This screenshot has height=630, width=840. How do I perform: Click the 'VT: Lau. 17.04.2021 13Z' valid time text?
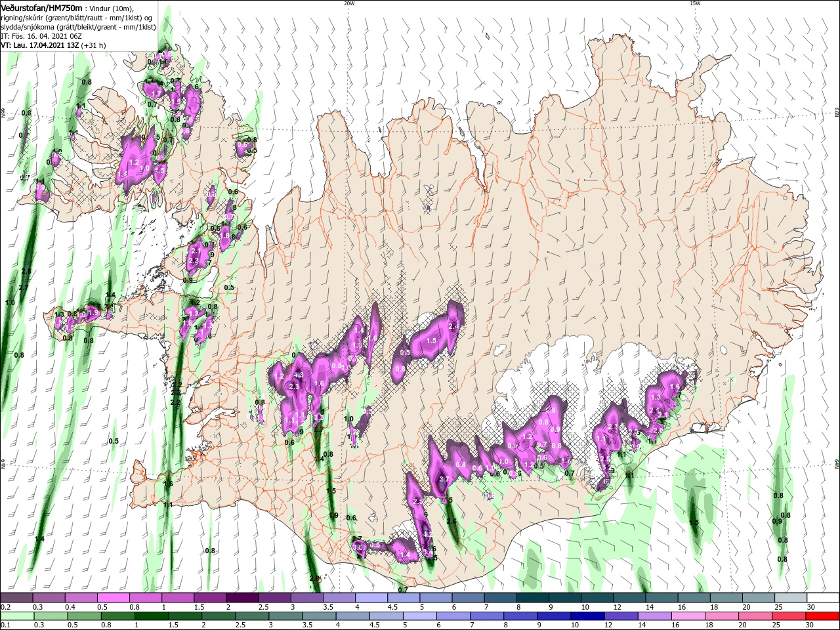point(39,45)
